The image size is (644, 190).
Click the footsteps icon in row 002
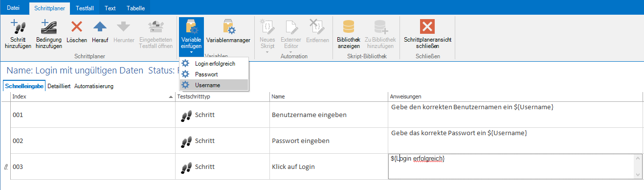(x=186, y=141)
